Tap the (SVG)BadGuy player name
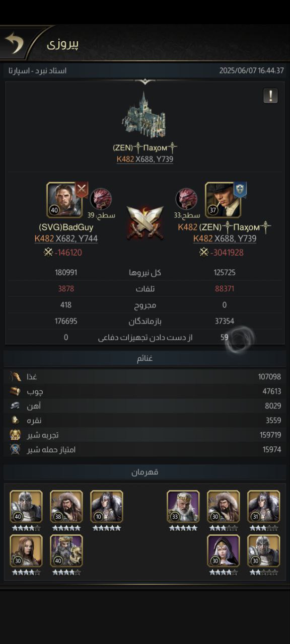The width and height of the screenshot is (290, 644). (66, 227)
